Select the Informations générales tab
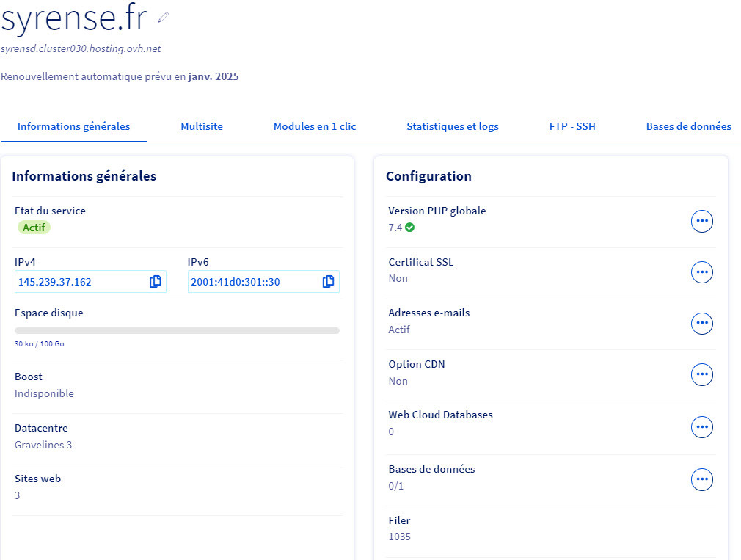 [73, 126]
